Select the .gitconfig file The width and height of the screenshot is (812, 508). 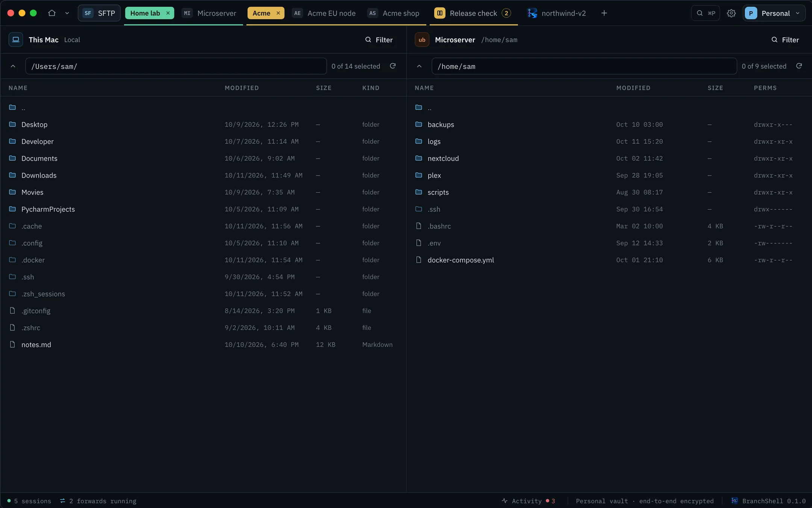click(203, 311)
